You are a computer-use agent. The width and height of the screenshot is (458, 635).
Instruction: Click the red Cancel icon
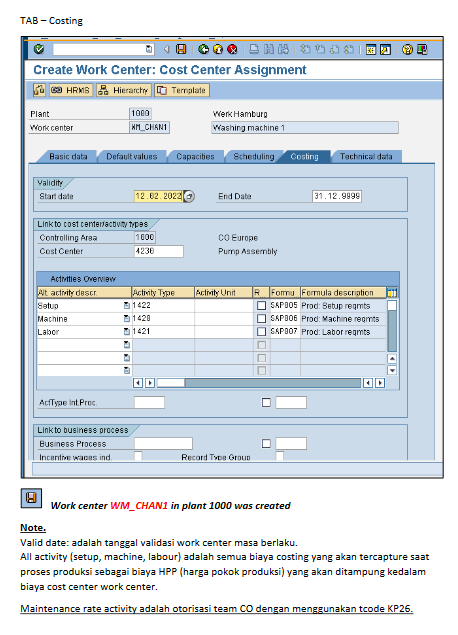[x=232, y=49]
